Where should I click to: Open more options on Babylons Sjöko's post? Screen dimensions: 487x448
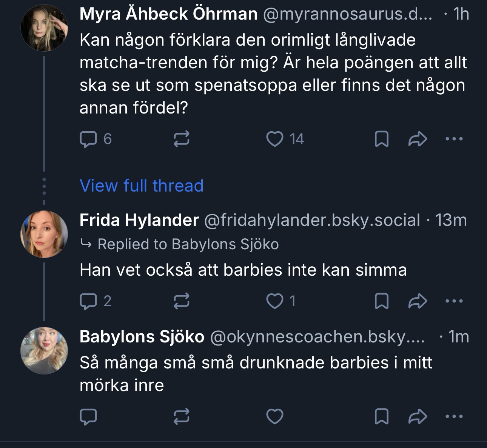454,417
